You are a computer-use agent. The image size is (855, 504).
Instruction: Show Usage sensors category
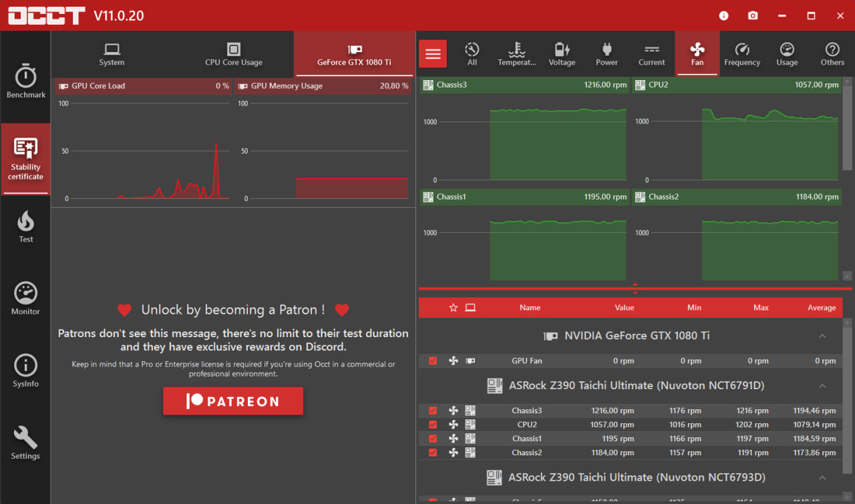coord(787,54)
